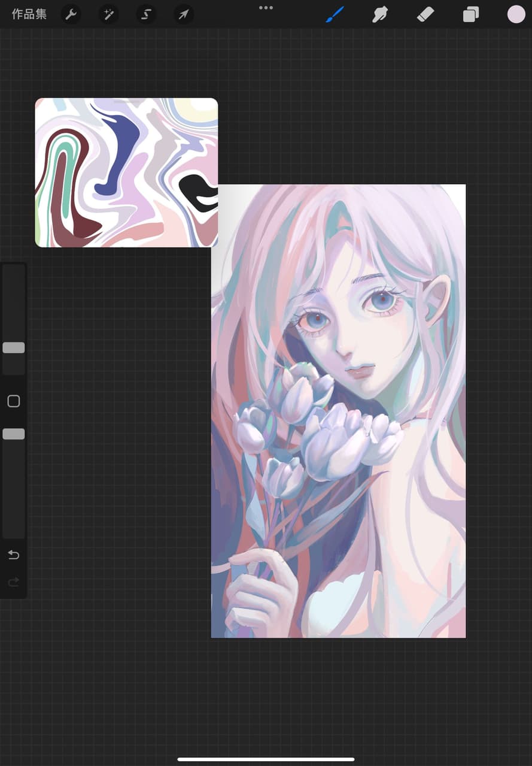
Task: Select the Brush paint tool
Action: click(x=335, y=14)
